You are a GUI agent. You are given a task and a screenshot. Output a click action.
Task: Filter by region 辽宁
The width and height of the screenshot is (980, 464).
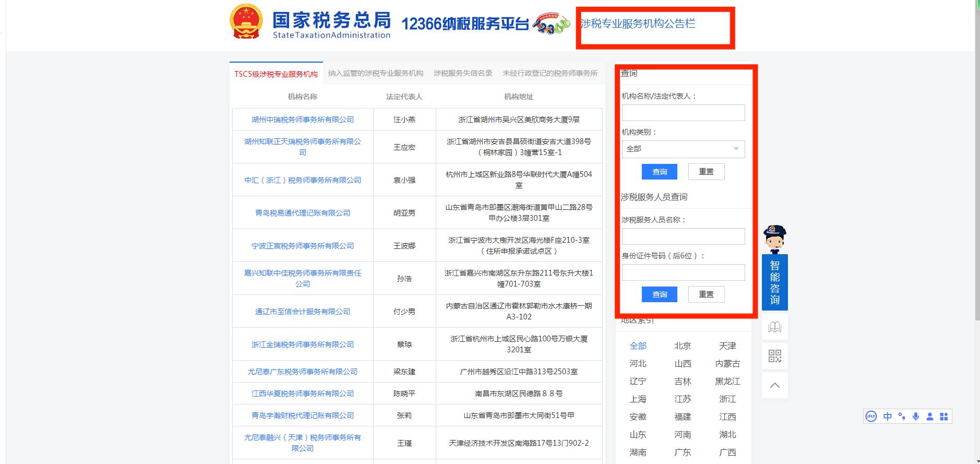[x=638, y=382]
